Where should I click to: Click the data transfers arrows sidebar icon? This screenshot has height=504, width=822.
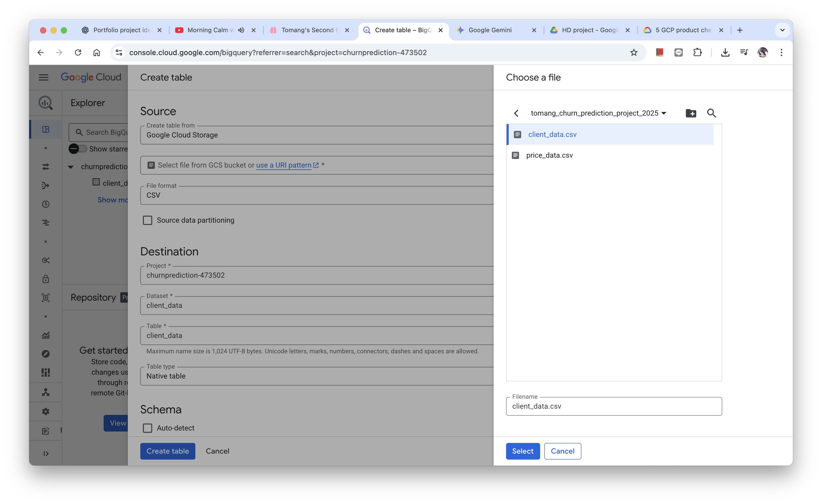click(x=45, y=167)
